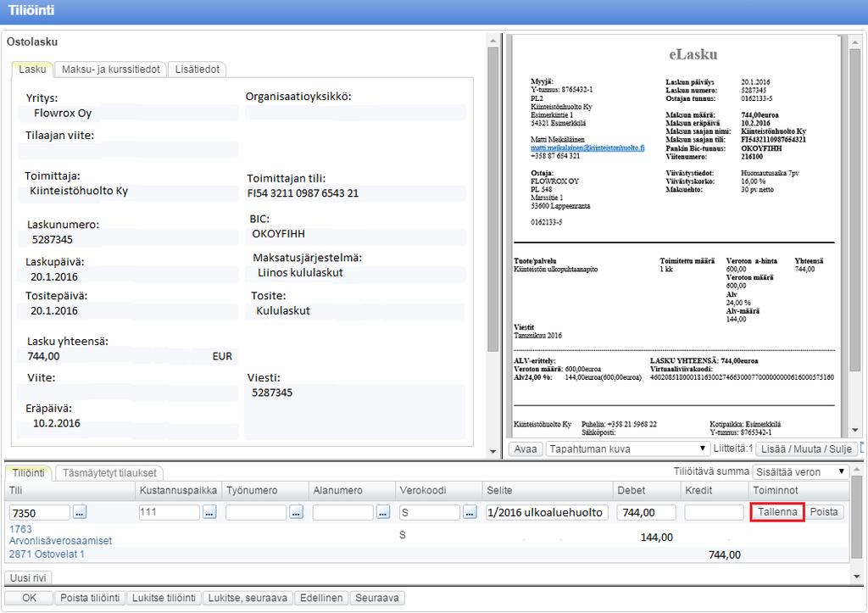The width and height of the screenshot is (868, 613).
Task: Click Yritys value Flowrox Oy
Action: pos(63,113)
